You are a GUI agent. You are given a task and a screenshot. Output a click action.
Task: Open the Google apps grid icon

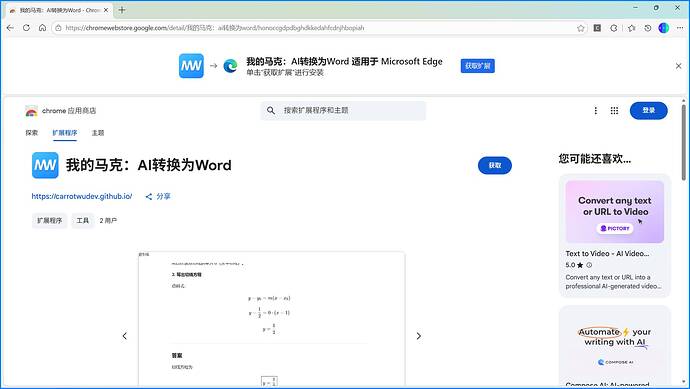click(614, 110)
